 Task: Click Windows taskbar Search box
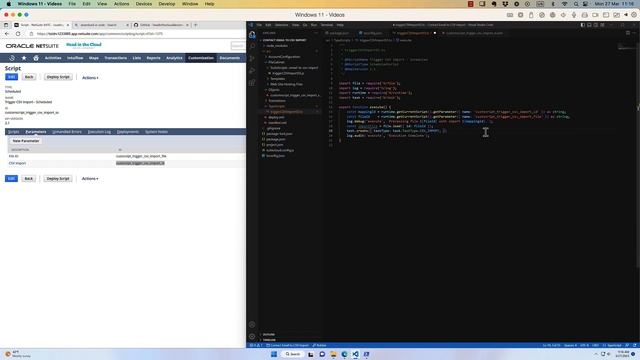pyautogui.click(x=293, y=354)
